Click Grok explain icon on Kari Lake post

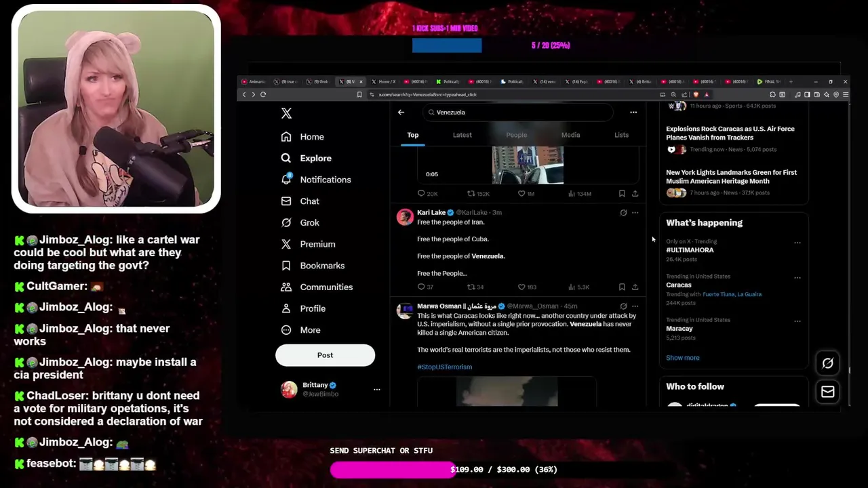[623, 213]
